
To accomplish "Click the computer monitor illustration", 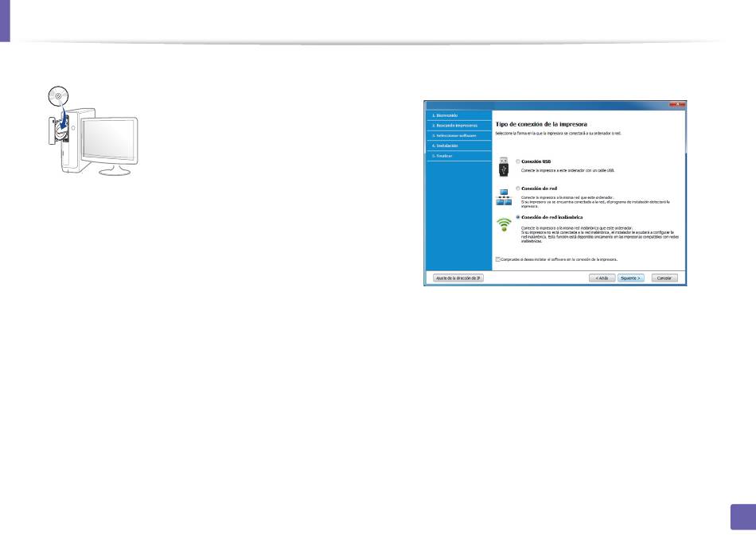I will pyautogui.click(x=110, y=146).
